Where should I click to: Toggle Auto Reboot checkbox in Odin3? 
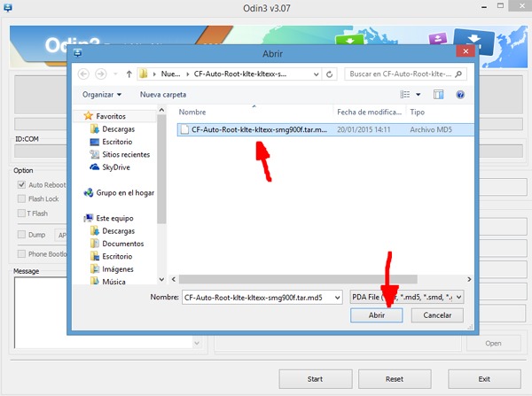tap(21, 185)
